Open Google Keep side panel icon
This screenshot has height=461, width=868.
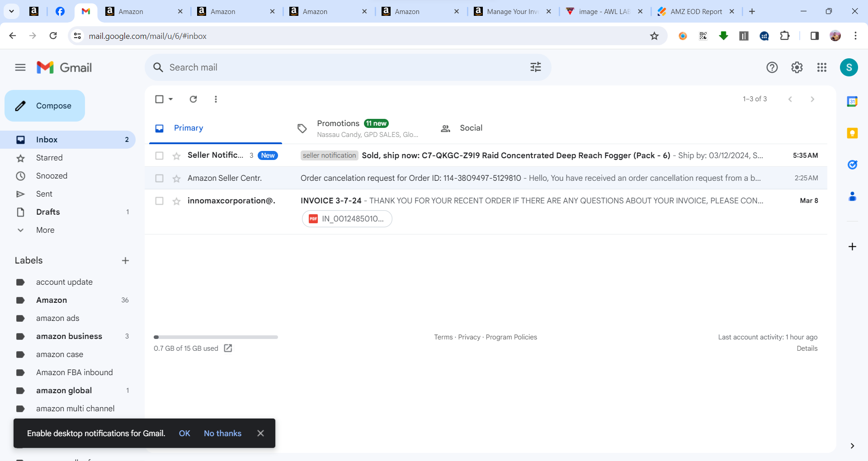[852, 133]
